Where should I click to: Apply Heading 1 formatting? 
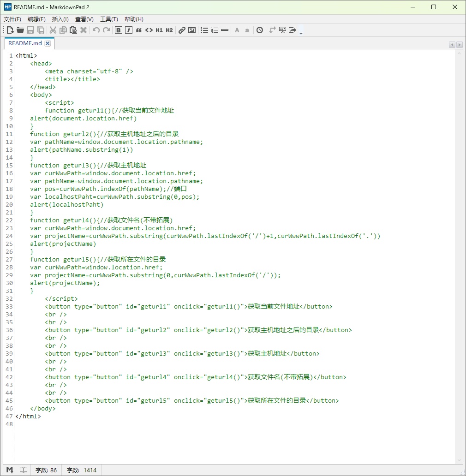point(159,30)
